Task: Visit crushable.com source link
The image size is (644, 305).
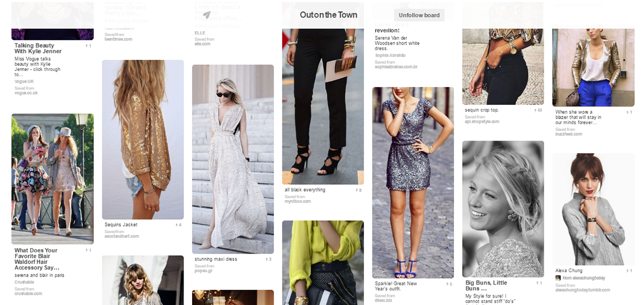Action: tap(28, 294)
